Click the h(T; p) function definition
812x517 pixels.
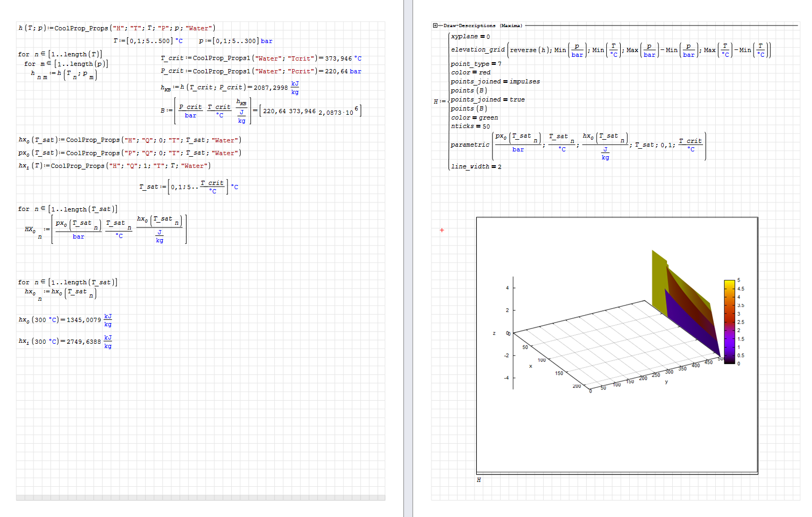click(x=116, y=28)
